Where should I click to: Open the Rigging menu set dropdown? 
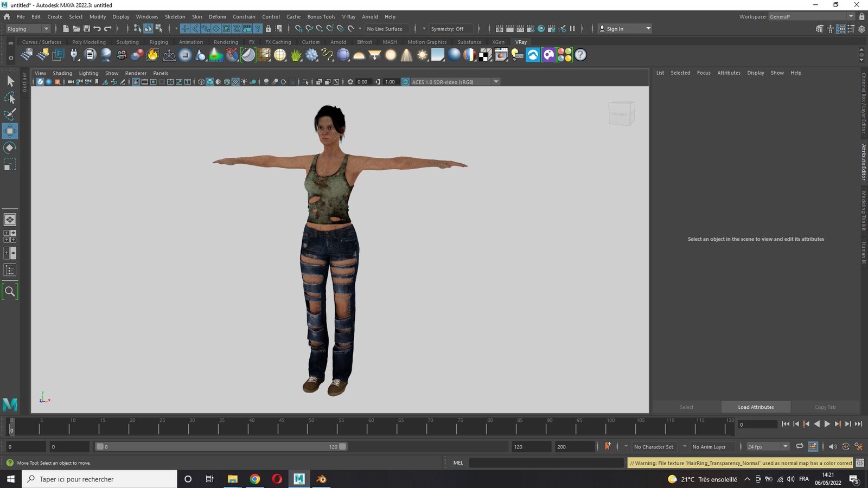(27, 29)
